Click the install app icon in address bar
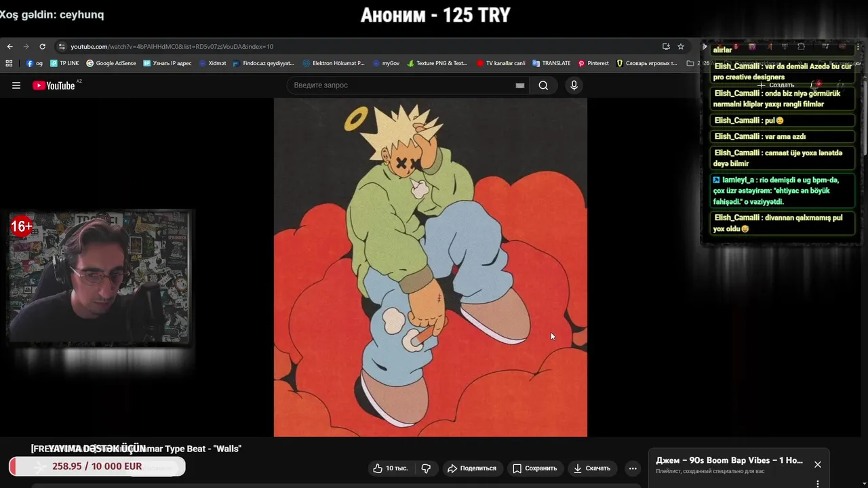 (666, 47)
